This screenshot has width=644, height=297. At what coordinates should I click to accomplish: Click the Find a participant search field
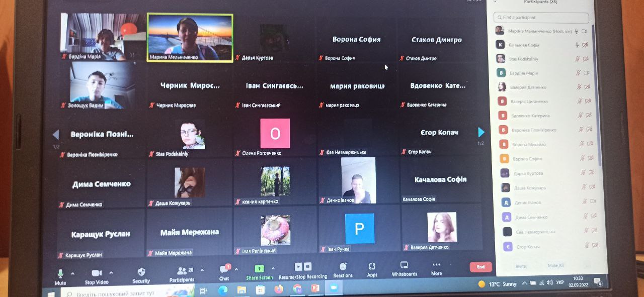pyautogui.click(x=541, y=18)
